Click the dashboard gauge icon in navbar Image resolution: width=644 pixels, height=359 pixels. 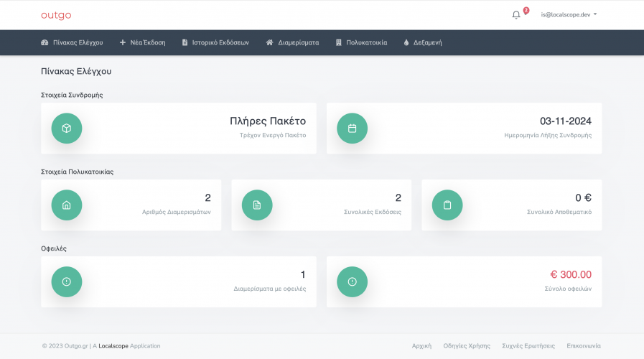45,42
